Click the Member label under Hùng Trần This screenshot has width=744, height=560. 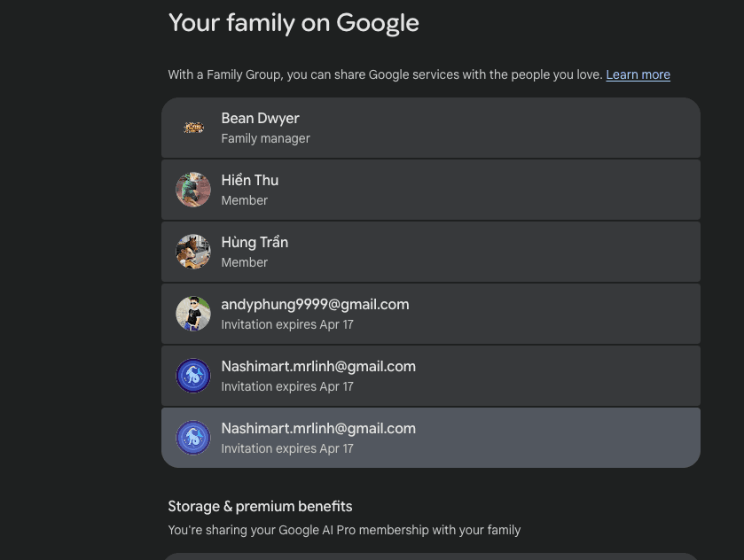coord(244,262)
